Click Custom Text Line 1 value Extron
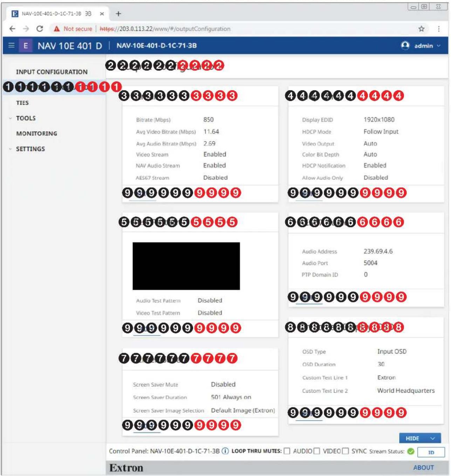Image resolution: width=451 pixels, height=476 pixels. point(386,378)
